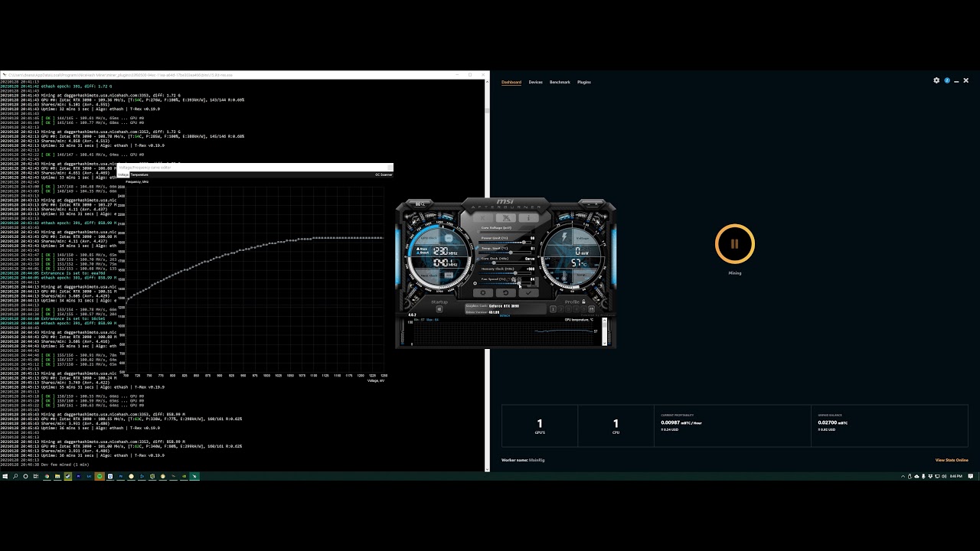Click the NiceHash CPU count card
The width and height of the screenshot is (980, 551).
(x=616, y=425)
